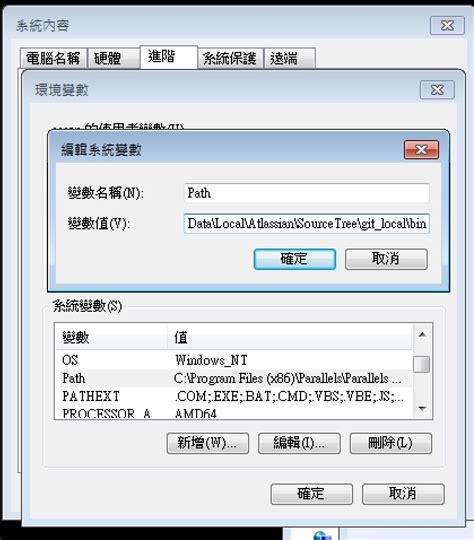The image size is (474, 540).
Task: Click 取消 at bottom of 環境變數 dialog
Action: pyautogui.click(x=403, y=494)
